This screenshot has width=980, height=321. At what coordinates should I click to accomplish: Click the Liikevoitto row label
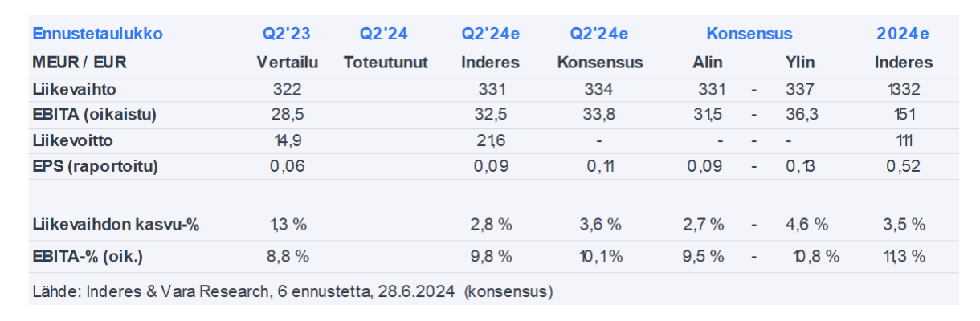(73, 140)
